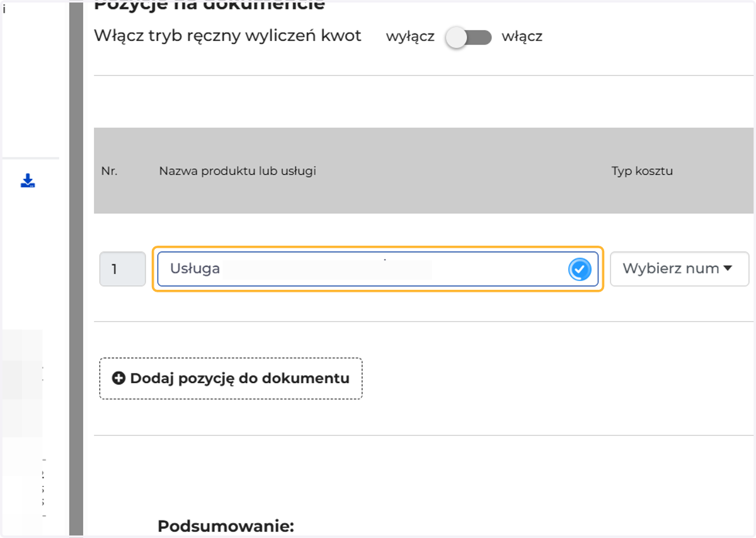
Task: Click the 'Nr.' column header
Action: click(x=109, y=171)
